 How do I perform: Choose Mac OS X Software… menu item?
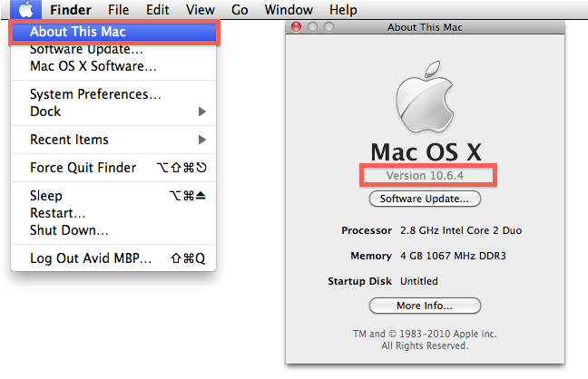(x=114, y=66)
